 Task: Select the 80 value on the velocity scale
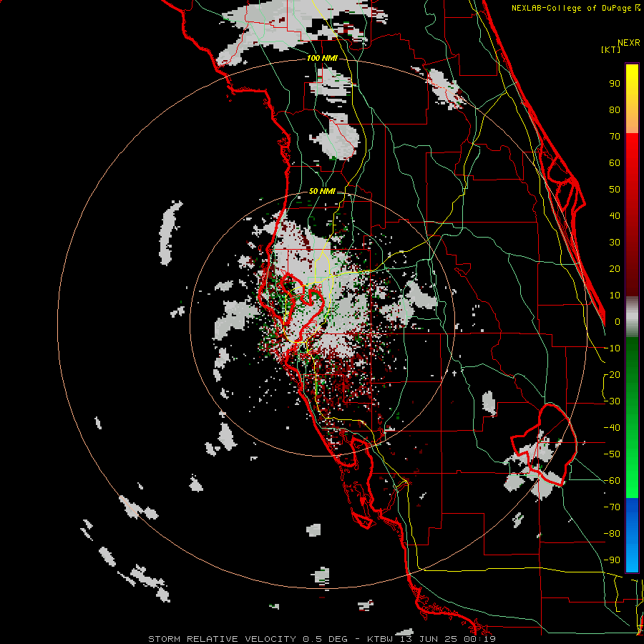point(615,109)
